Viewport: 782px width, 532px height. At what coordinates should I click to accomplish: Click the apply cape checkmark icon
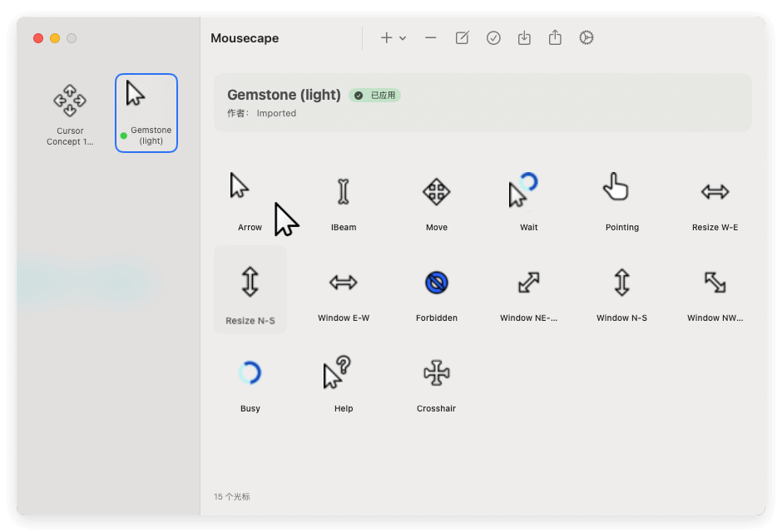(493, 38)
